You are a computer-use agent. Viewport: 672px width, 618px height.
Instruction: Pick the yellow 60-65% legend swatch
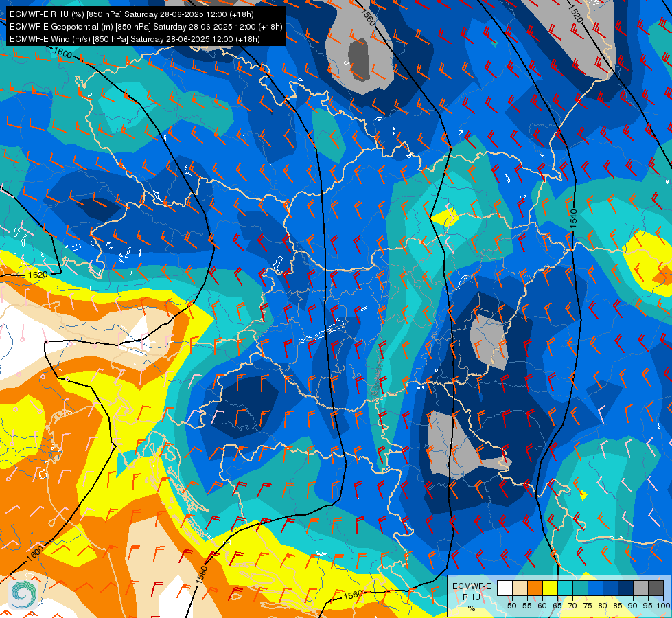(x=549, y=588)
